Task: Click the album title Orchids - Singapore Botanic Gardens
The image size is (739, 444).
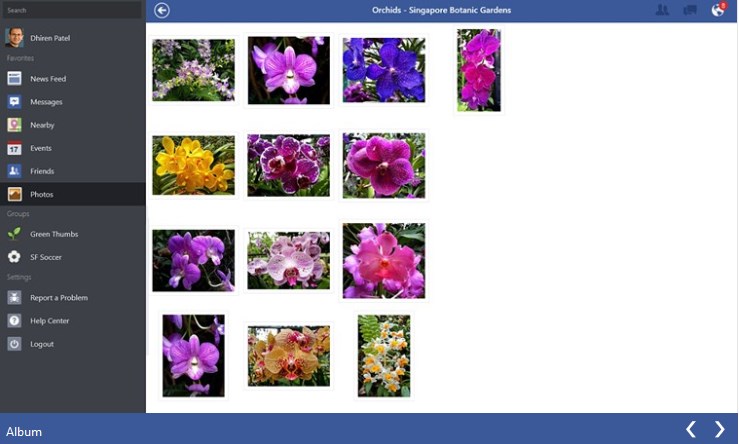Action: click(441, 10)
